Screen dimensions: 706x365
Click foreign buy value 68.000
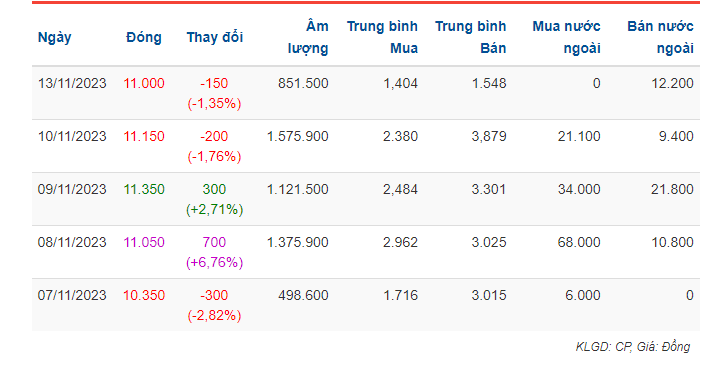pyautogui.click(x=579, y=242)
